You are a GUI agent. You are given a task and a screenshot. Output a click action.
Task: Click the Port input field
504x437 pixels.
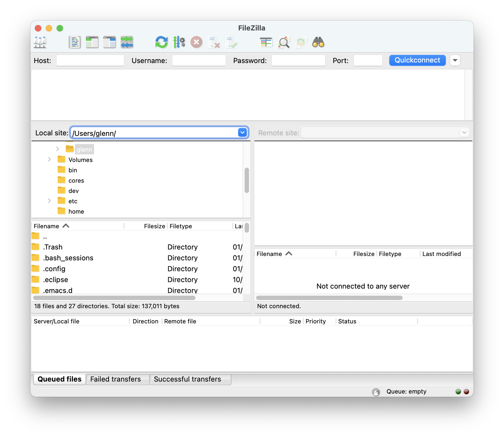click(368, 60)
